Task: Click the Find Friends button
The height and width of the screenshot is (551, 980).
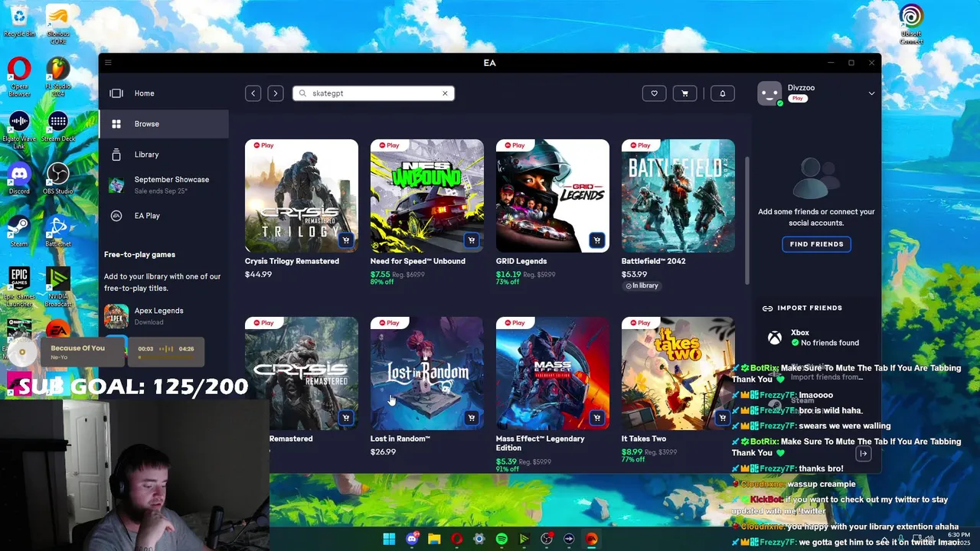Action: click(x=816, y=244)
